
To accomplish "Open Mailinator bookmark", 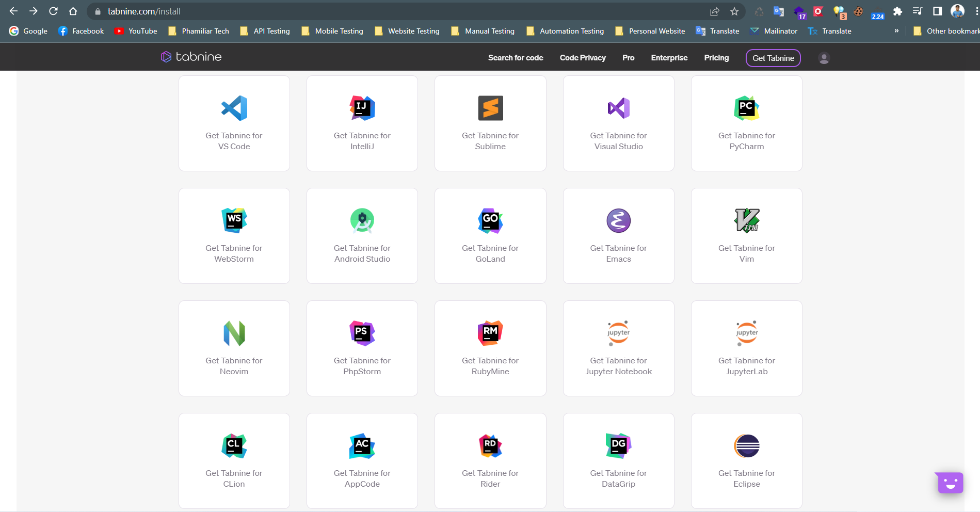I will 774,31.
